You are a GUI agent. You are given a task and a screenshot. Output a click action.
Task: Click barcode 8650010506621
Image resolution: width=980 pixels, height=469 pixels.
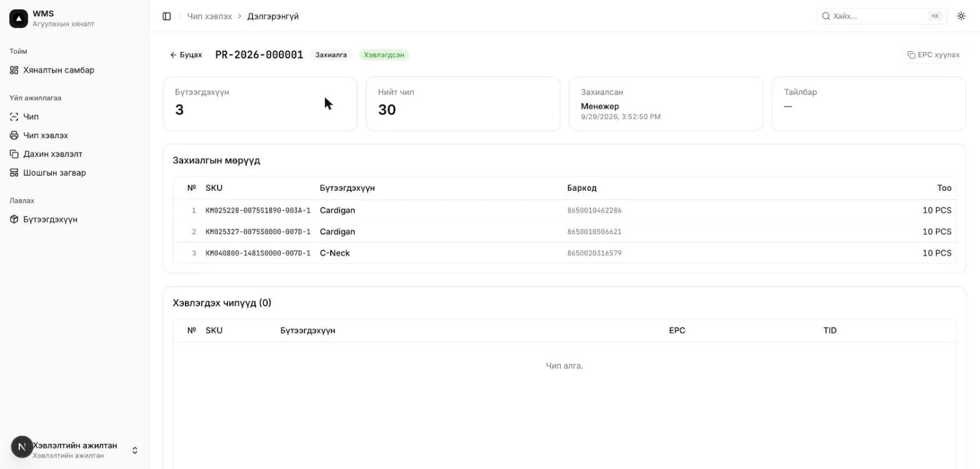pos(594,232)
